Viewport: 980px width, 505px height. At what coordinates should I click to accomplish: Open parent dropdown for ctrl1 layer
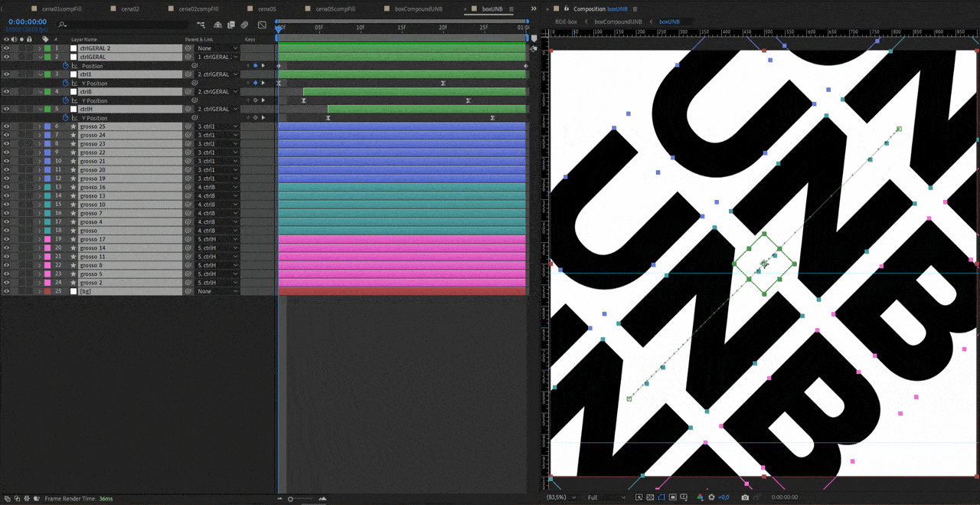[x=217, y=74]
